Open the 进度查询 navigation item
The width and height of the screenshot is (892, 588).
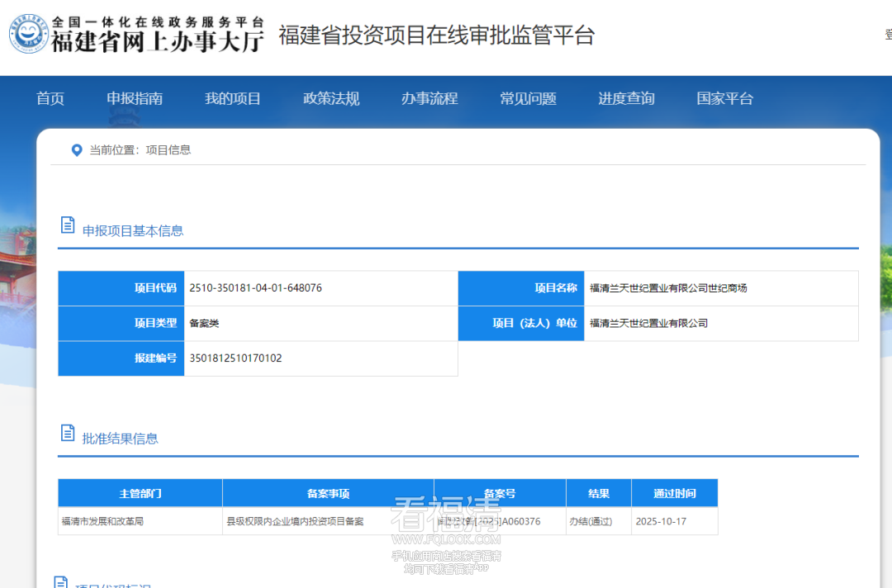tap(626, 98)
